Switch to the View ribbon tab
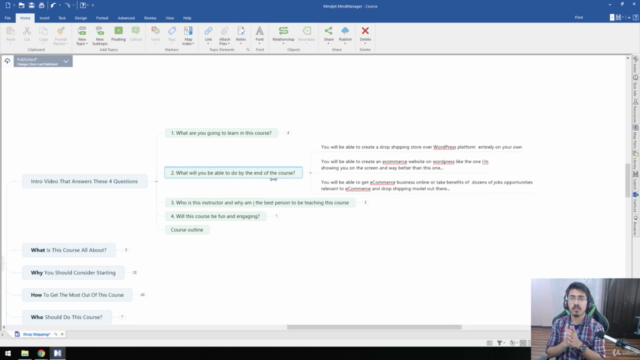 (x=170, y=18)
